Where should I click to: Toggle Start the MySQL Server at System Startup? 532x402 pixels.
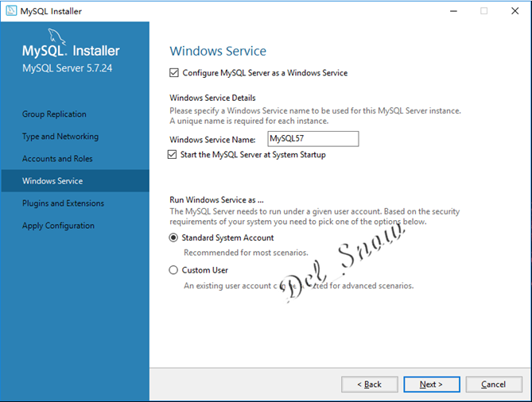[x=172, y=155]
